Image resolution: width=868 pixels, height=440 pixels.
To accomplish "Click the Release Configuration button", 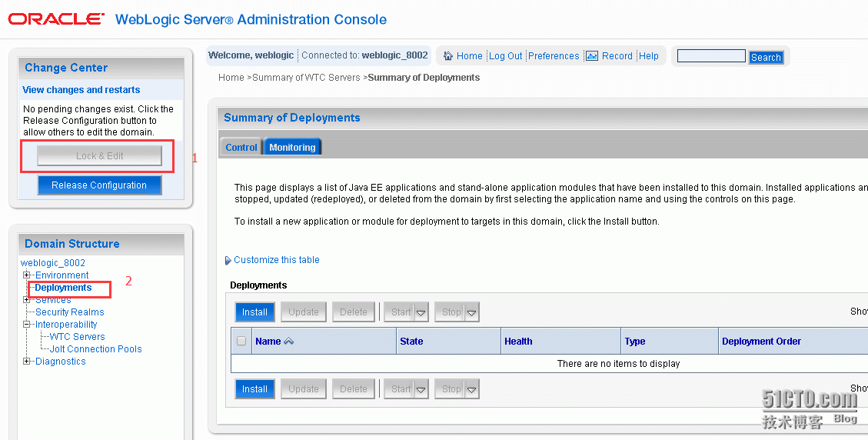I will coord(100,185).
